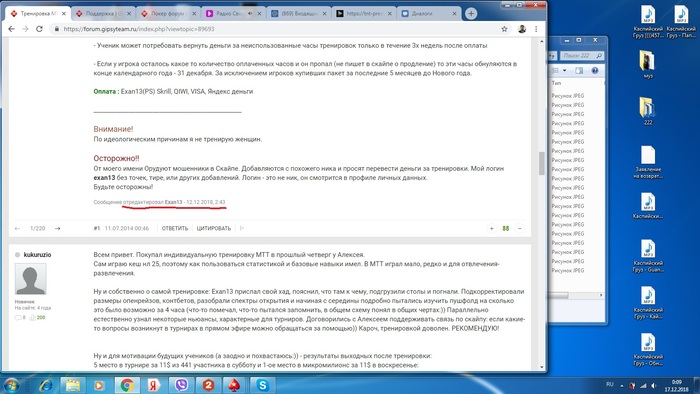Downvote post #1 with minus button
Screen dimensions: 700x394
(x=520, y=228)
